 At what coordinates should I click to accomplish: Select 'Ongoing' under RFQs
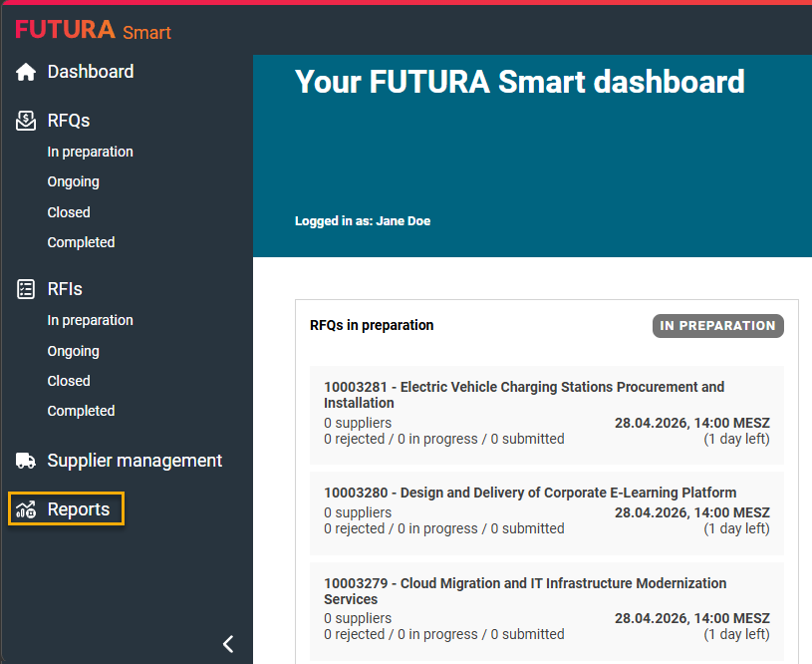[73, 181]
